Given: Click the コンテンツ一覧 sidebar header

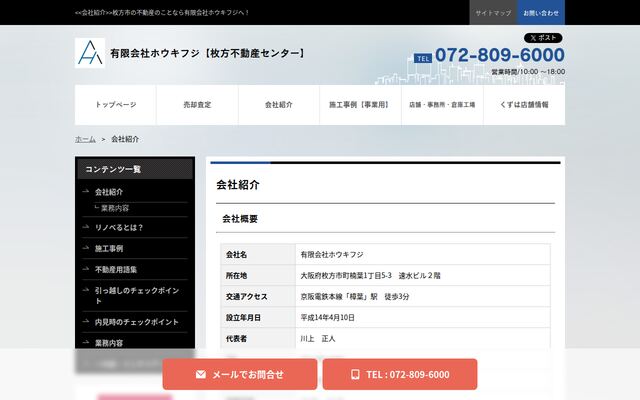Looking at the screenshot, I should [135, 169].
